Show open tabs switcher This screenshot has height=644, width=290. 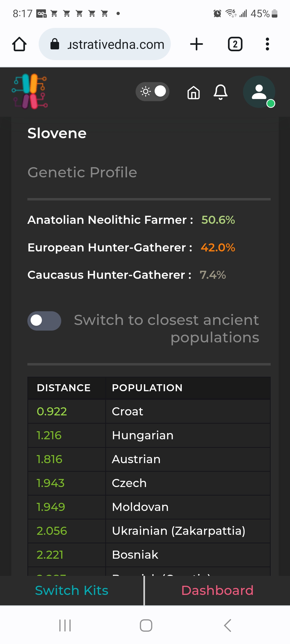click(x=235, y=44)
